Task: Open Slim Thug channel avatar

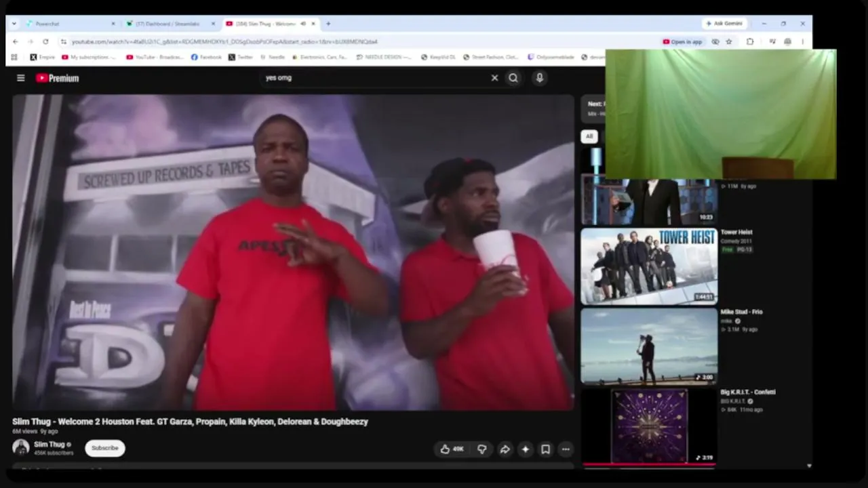Action: tap(21, 447)
